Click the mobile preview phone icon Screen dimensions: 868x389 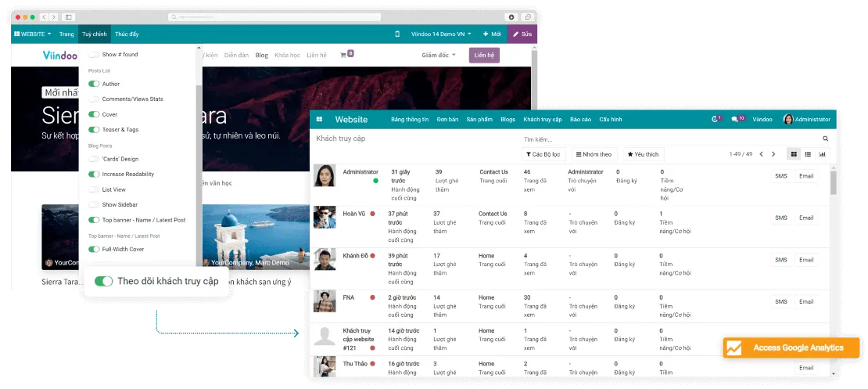pyautogui.click(x=397, y=34)
